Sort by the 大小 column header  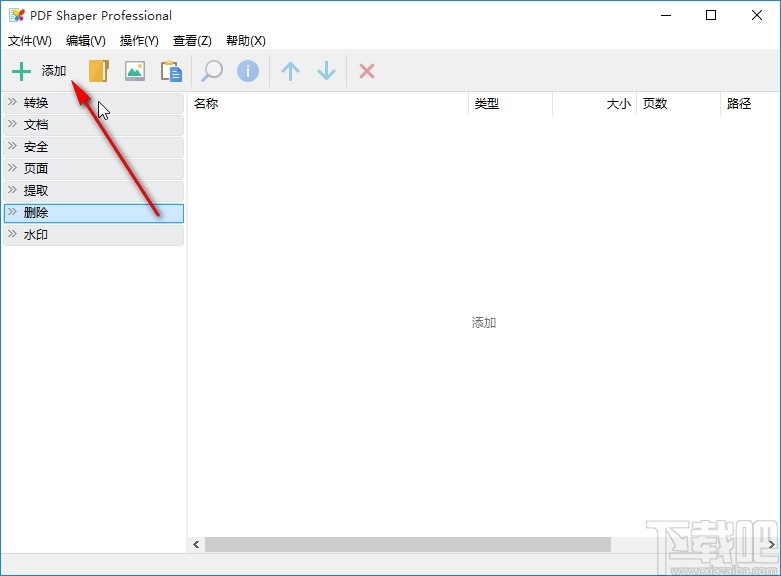[x=594, y=104]
